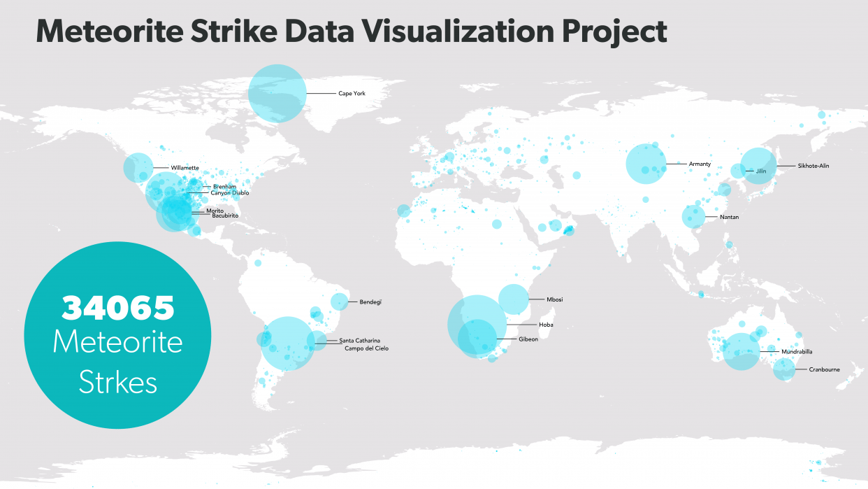Select the Bendegó label
The width and height of the screenshot is (868, 489).
point(369,302)
